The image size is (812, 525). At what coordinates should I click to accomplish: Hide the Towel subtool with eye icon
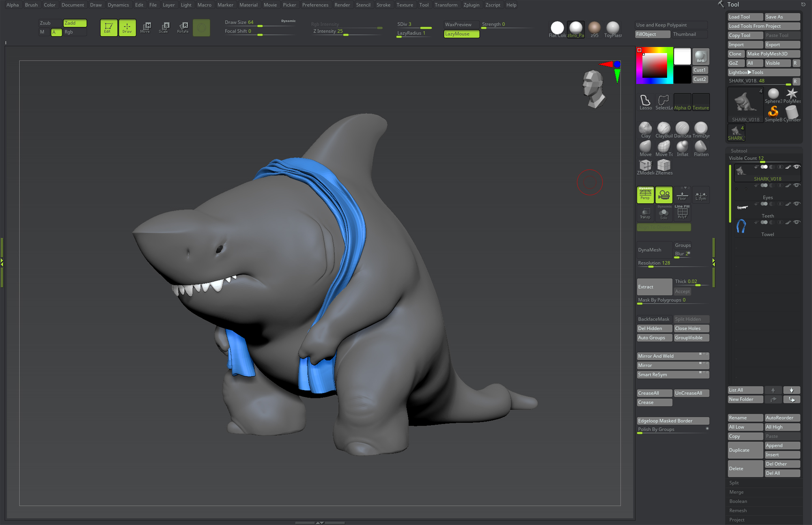coord(797,222)
